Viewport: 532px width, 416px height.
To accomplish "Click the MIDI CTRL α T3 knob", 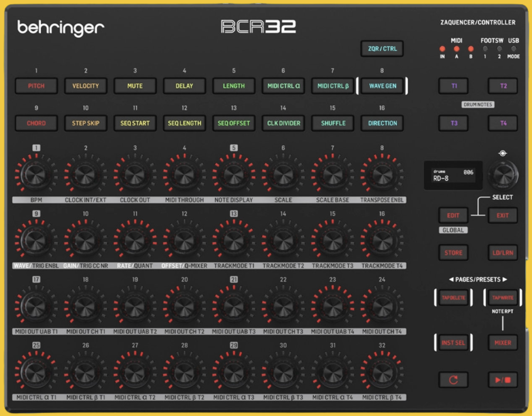I will 234,372.
